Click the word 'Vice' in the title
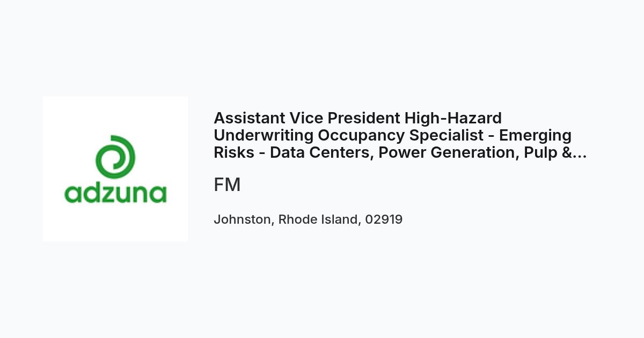644x338 pixels. point(306,118)
